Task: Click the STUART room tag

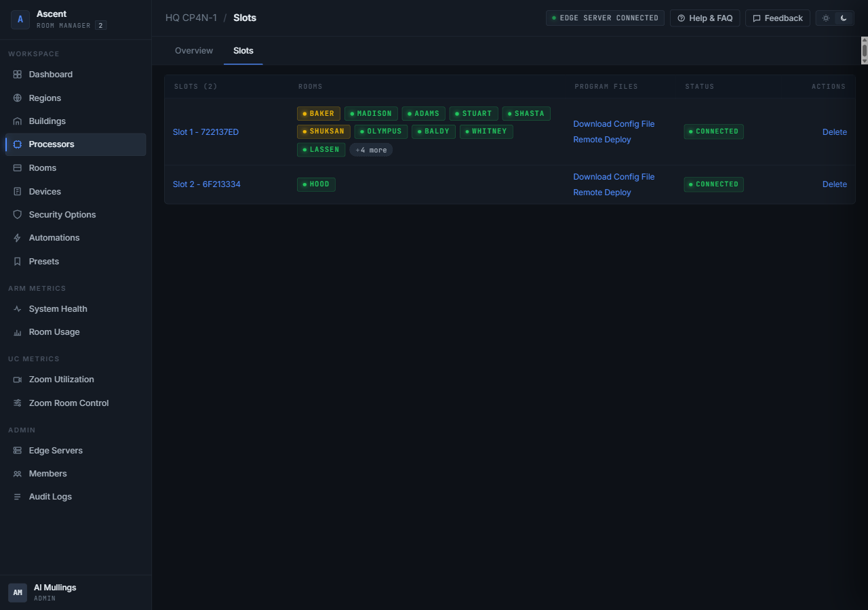Action: pos(474,114)
